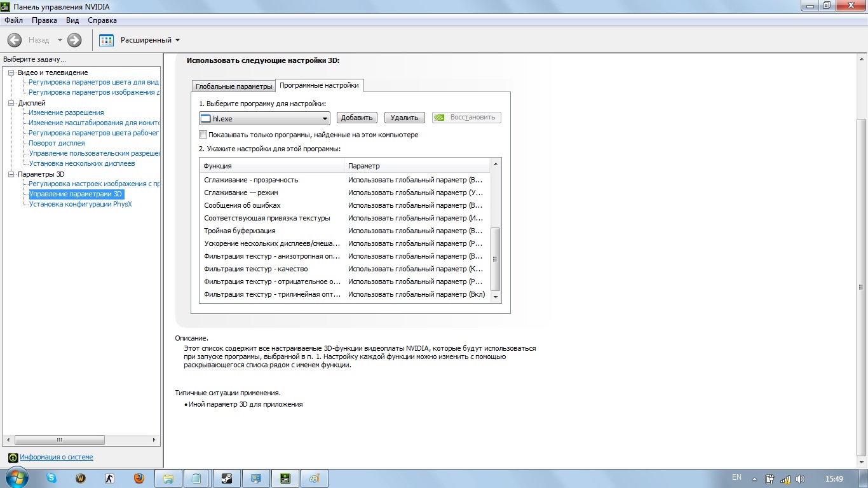The width and height of the screenshot is (868, 488).
Task: Click the settings list vertical scrollbar thumb
Action: [496, 259]
